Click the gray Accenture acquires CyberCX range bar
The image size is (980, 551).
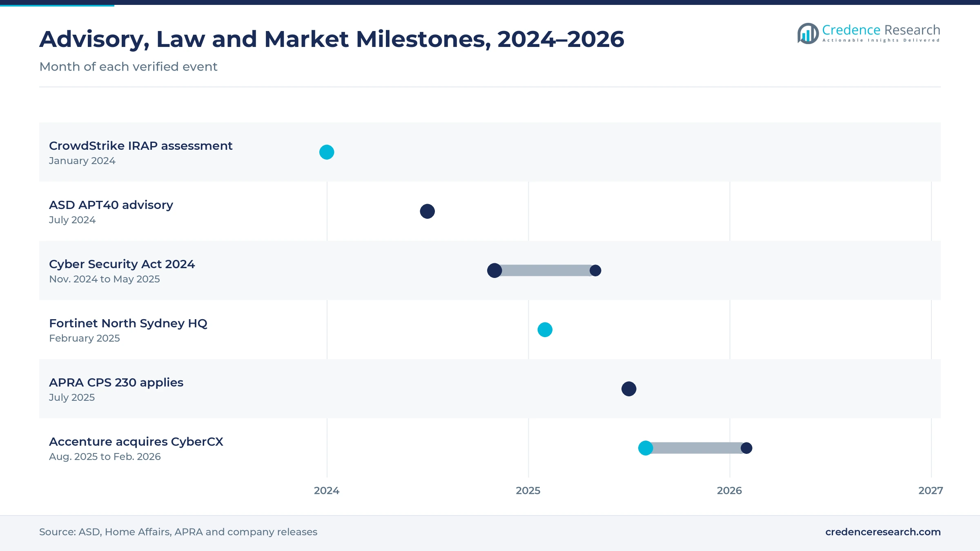tap(697, 448)
